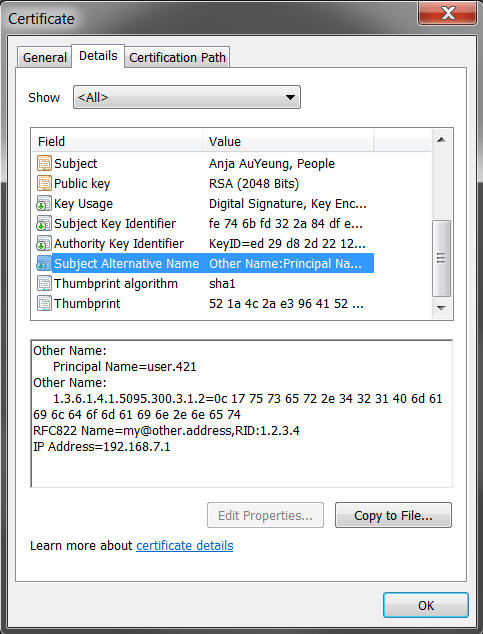This screenshot has width=483, height=634.
Task: Click the value KeyID=ed 29 d8 2d 22 12...
Action: 287,243
